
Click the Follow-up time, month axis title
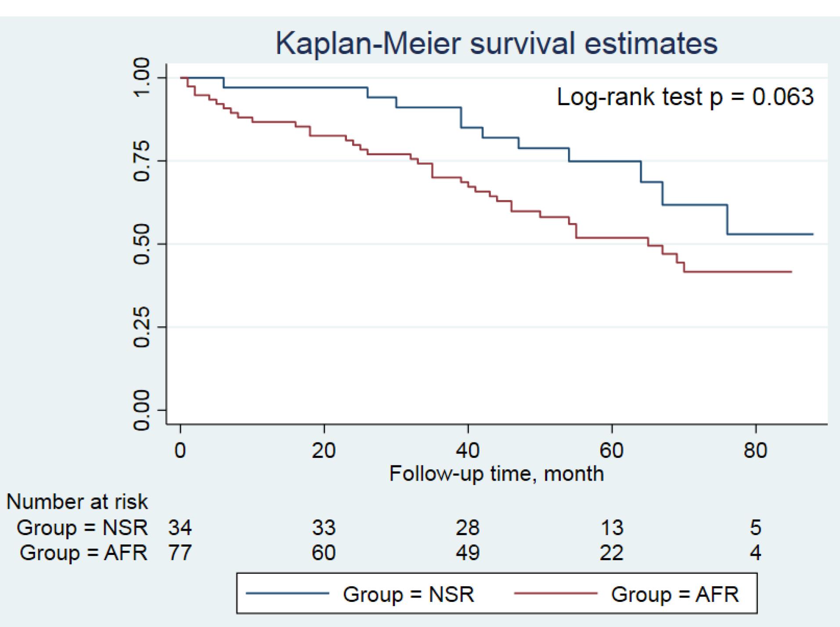496,474
